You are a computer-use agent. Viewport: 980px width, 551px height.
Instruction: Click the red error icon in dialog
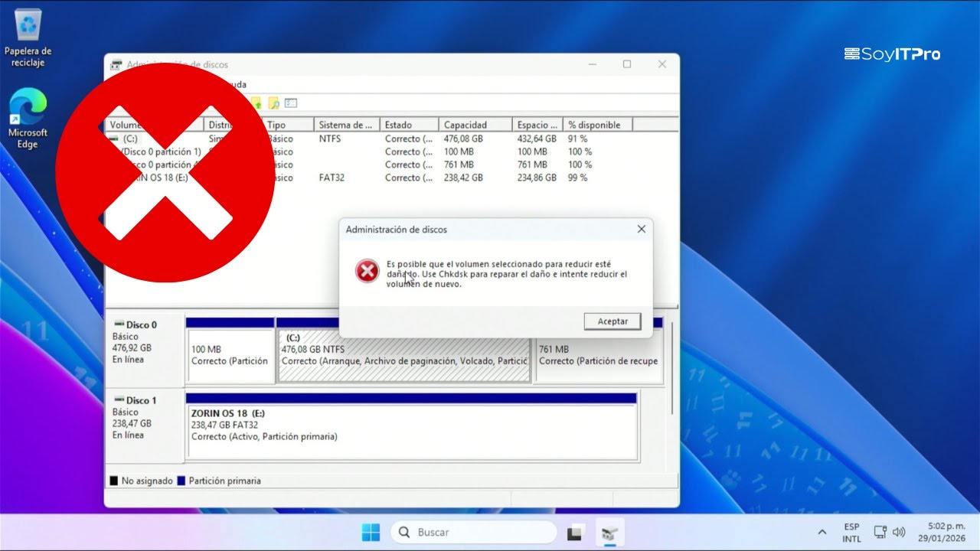tap(367, 270)
